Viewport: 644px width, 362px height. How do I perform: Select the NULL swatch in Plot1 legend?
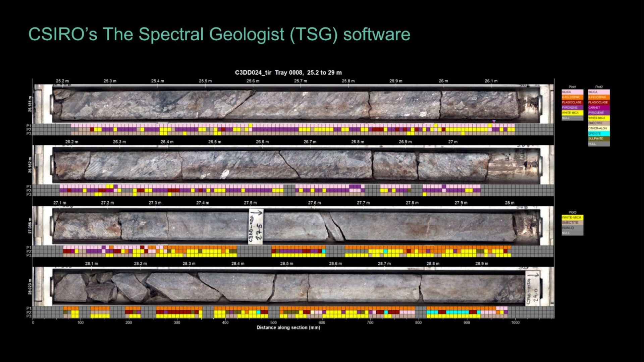(572, 118)
